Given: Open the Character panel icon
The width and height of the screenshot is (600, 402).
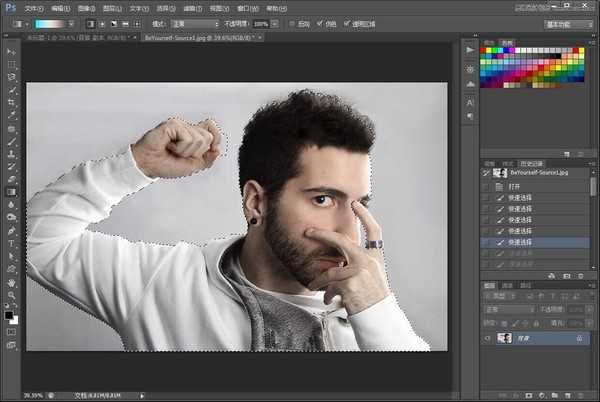Looking at the screenshot, I should [470, 102].
